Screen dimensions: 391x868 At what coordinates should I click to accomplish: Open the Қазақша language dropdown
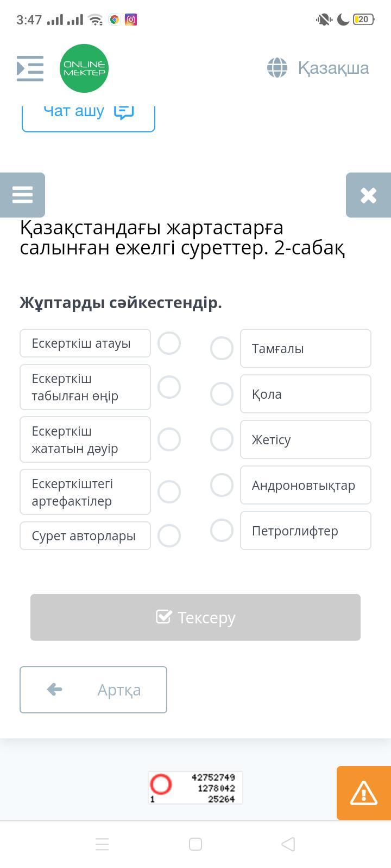[333, 68]
